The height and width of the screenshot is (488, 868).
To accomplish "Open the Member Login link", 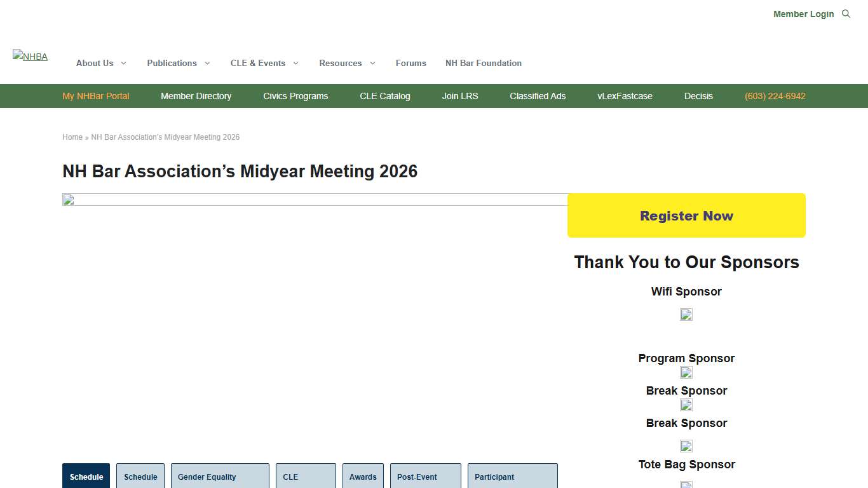I will coord(803,13).
